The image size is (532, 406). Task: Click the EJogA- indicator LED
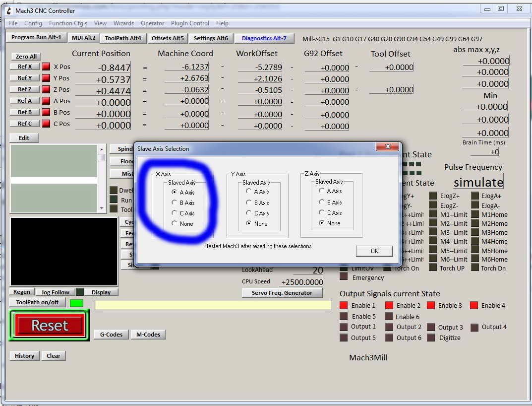[475, 205]
